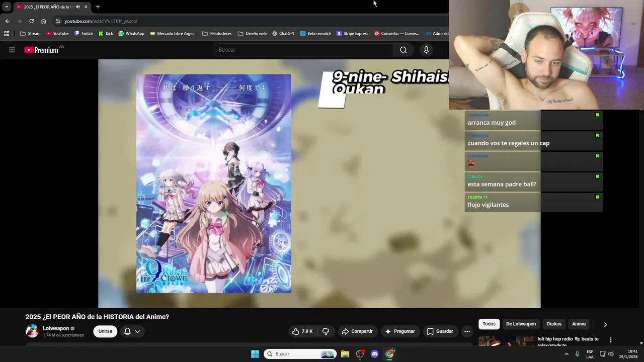Image resolution: width=644 pixels, height=362 pixels.
Task: Dislike the video with thumbs down
Action: click(326, 331)
